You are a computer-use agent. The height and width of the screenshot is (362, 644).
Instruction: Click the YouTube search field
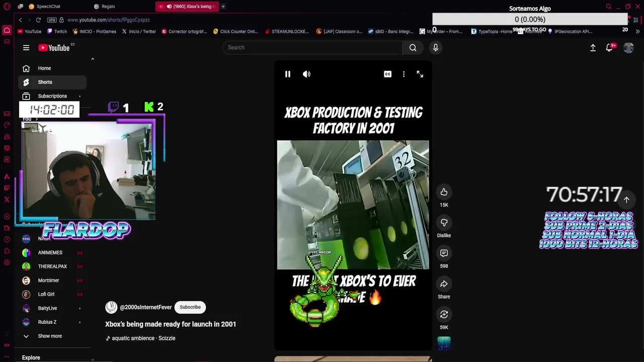coord(312,47)
